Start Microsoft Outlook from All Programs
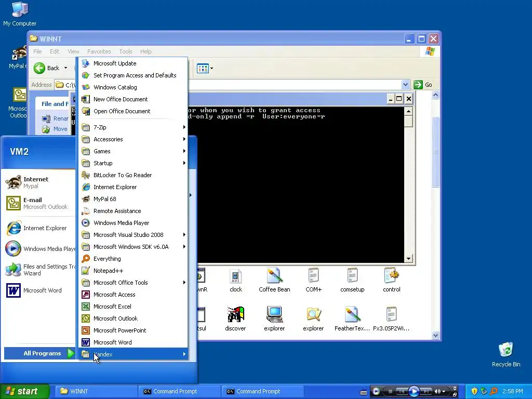Image resolution: width=532 pixels, height=399 pixels. coord(134,318)
